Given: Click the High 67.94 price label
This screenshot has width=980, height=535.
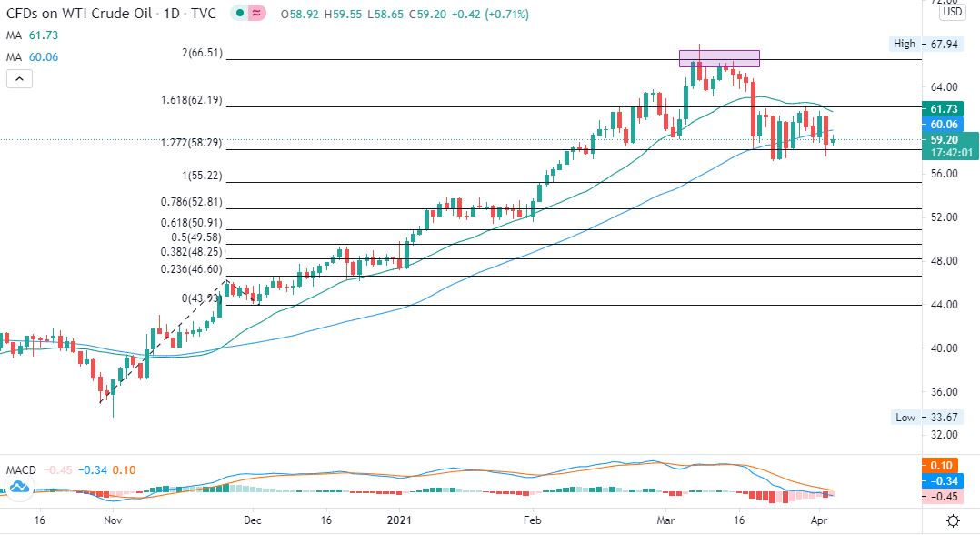Looking at the screenshot, I should pos(925,44).
